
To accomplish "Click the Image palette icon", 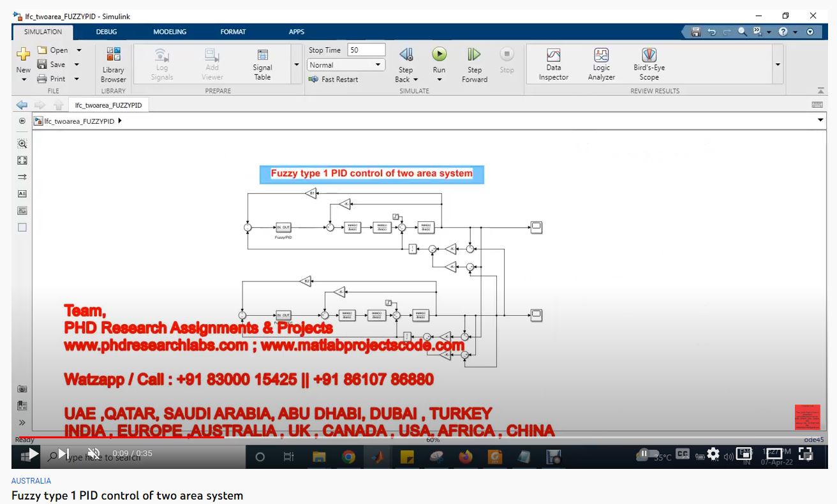I will coord(22,211).
